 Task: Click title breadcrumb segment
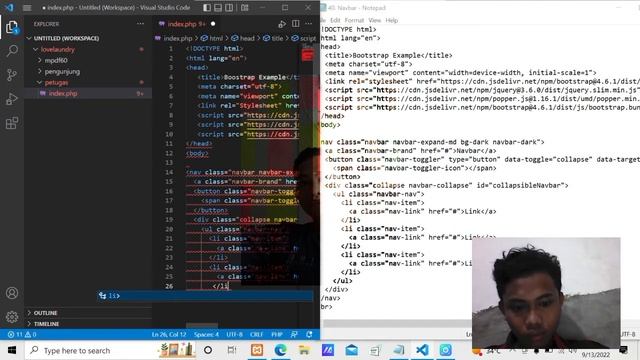[273, 38]
